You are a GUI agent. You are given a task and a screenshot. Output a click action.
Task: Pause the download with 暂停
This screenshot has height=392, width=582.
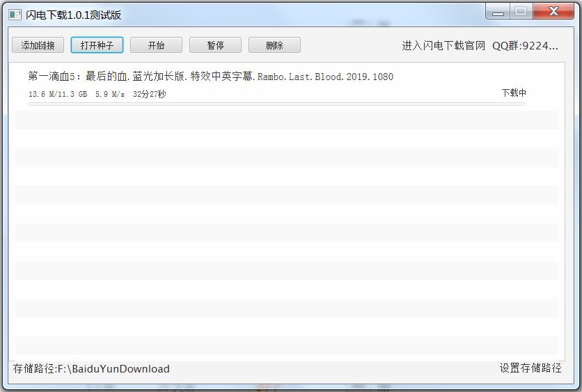215,45
